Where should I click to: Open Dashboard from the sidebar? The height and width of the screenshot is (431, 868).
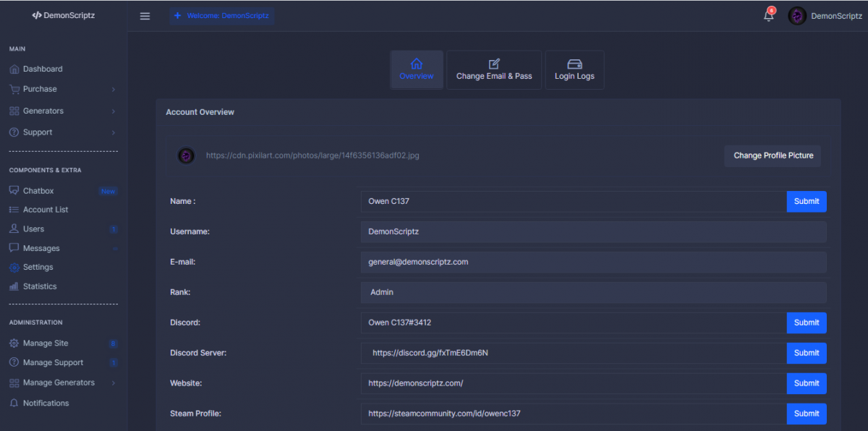pos(42,69)
